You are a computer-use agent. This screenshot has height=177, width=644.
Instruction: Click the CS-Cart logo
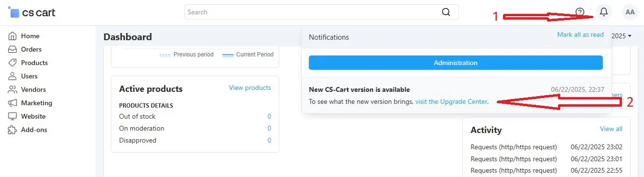pyautogui.click(x=32, y=12)
